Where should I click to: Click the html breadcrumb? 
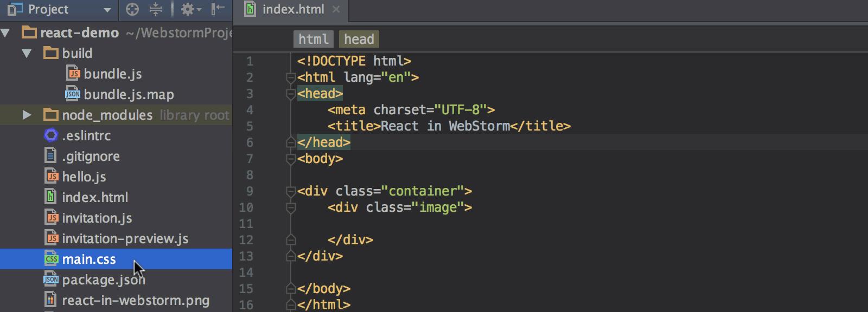pos(314,39)
